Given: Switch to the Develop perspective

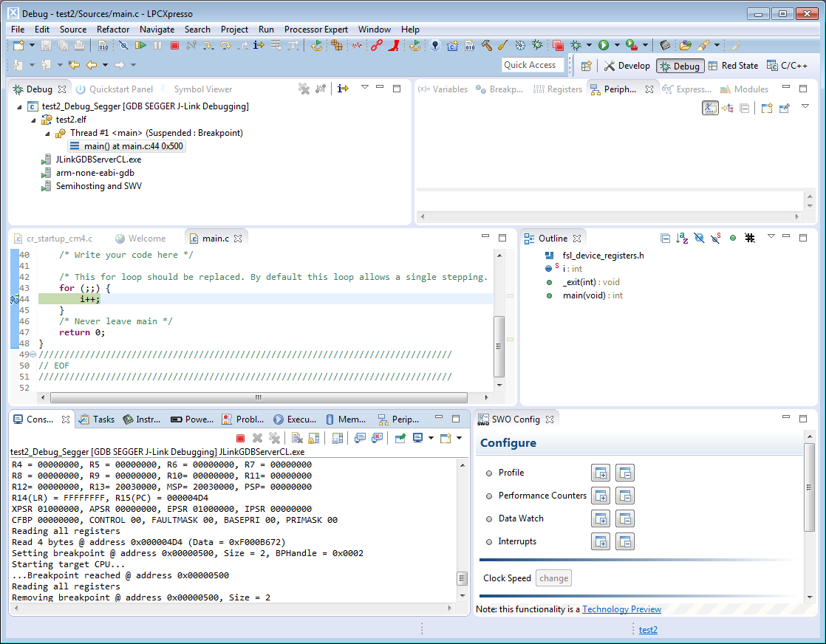Looking at the screenshot, I should point(627,66).
